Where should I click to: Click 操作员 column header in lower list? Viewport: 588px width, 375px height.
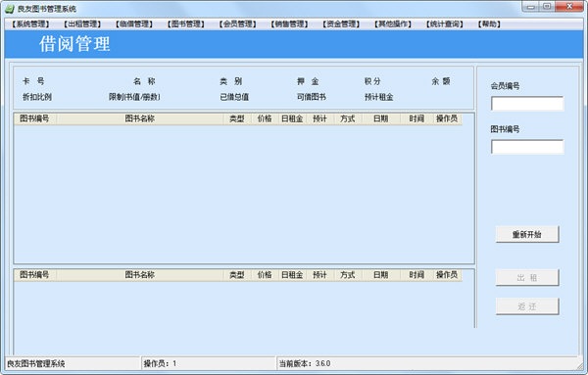(447, 275)
